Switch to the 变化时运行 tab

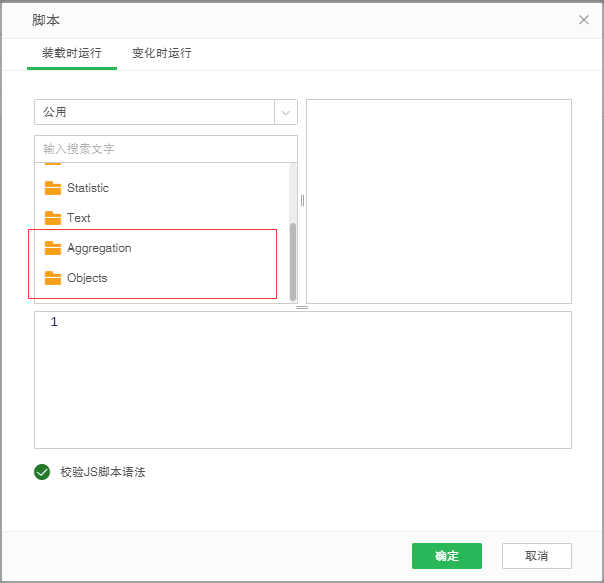coord(162,53)
